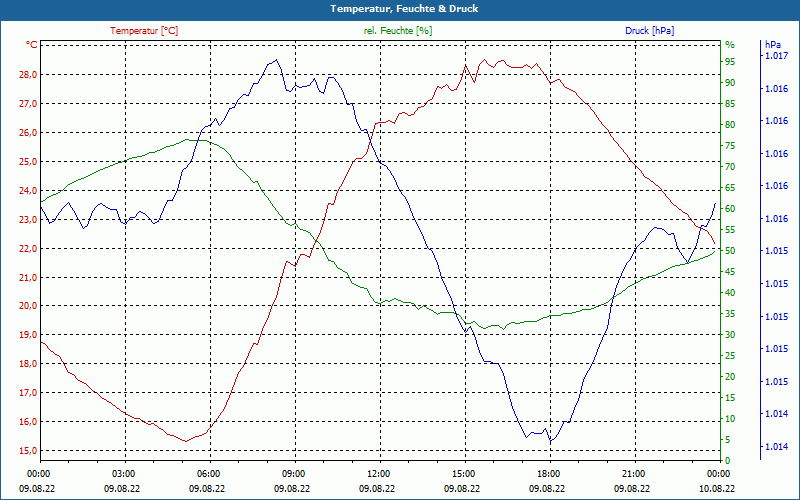Click the 10.08.22 date label

(717, 489)
